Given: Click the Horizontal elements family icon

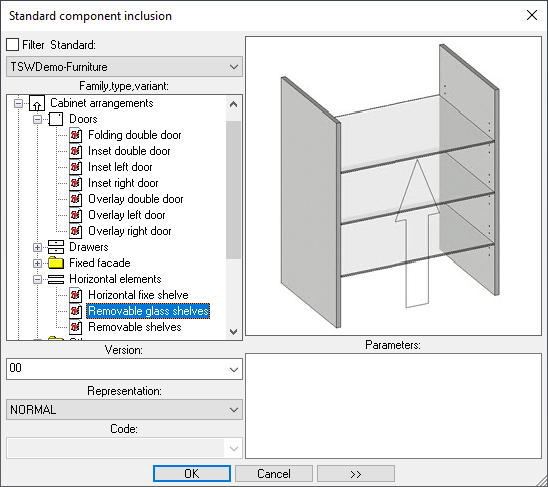Looking at the screenshot, I should [56, 279].
